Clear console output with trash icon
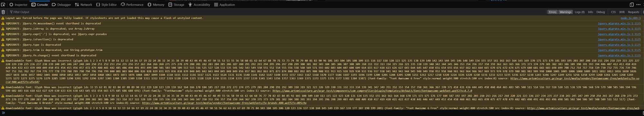Screen dimensions: 644x116 3,12
